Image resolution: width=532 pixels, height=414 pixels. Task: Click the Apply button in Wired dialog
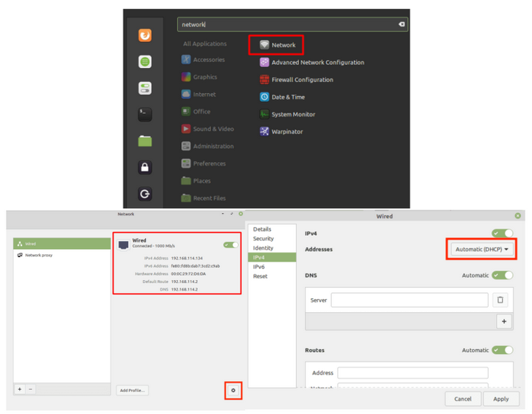(x=500, y=399)
